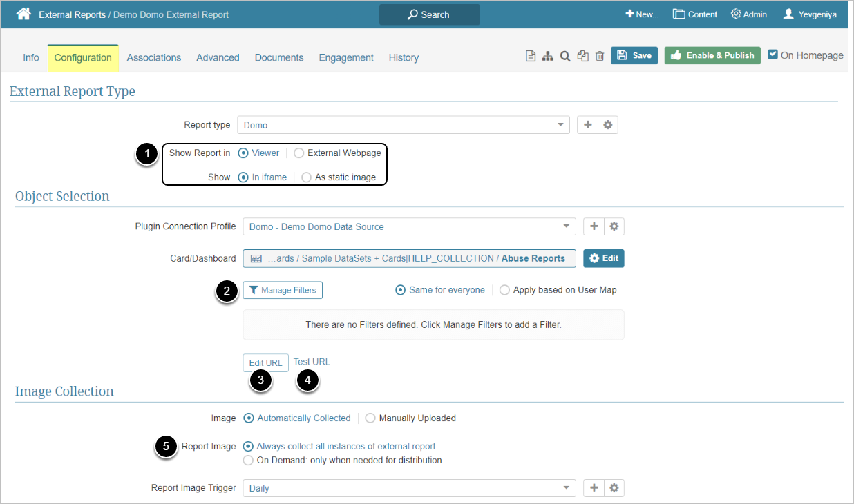854x504 pixels.
Task: Click the home icon in the header
Action: [24, 14]
